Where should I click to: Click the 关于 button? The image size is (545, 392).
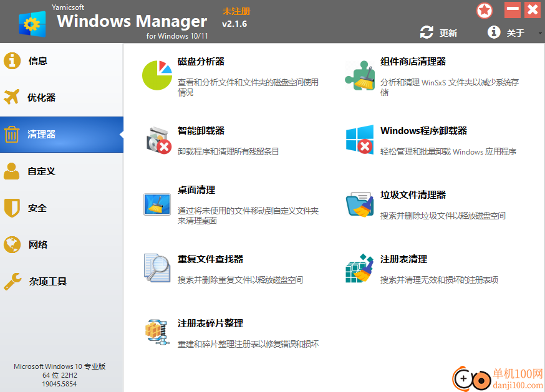(506, 32)
